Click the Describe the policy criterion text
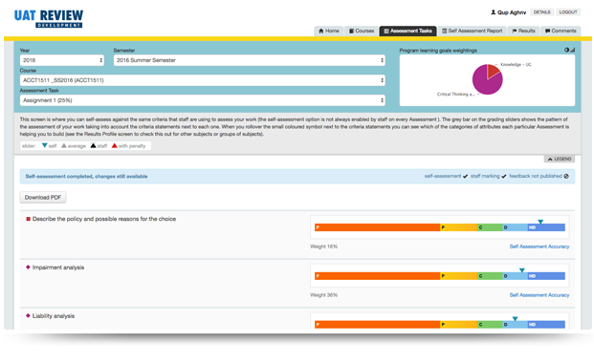 [104, 219]
